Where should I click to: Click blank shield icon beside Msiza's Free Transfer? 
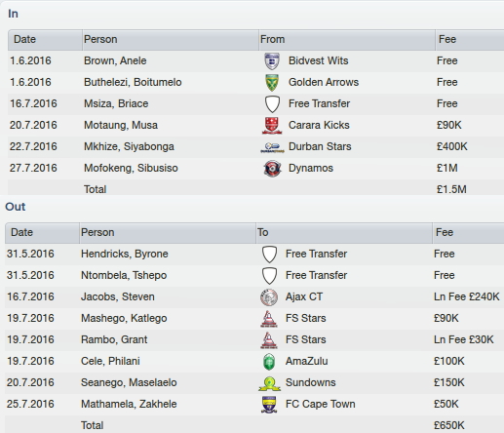[272, 104]
